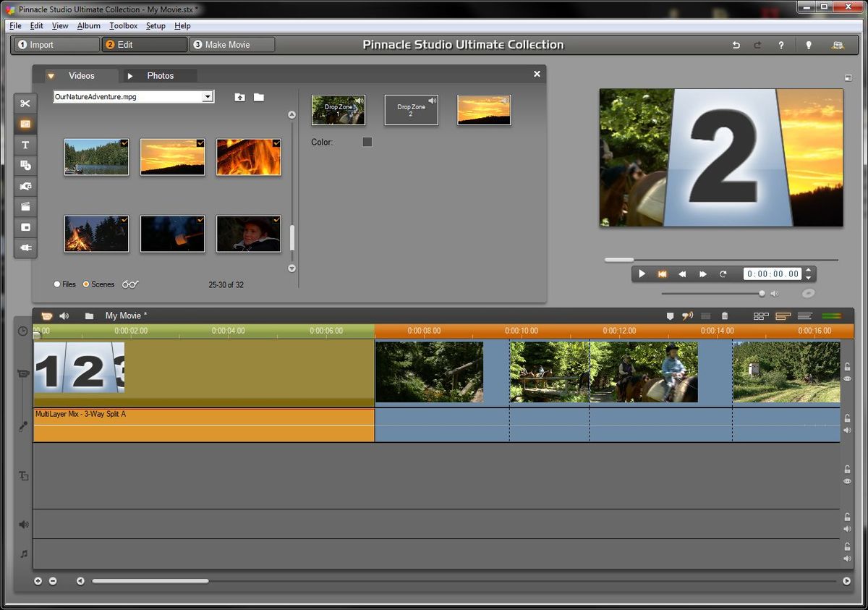Click the add marker icon above timeline
The image size is (868, 610).
[670, 316]
